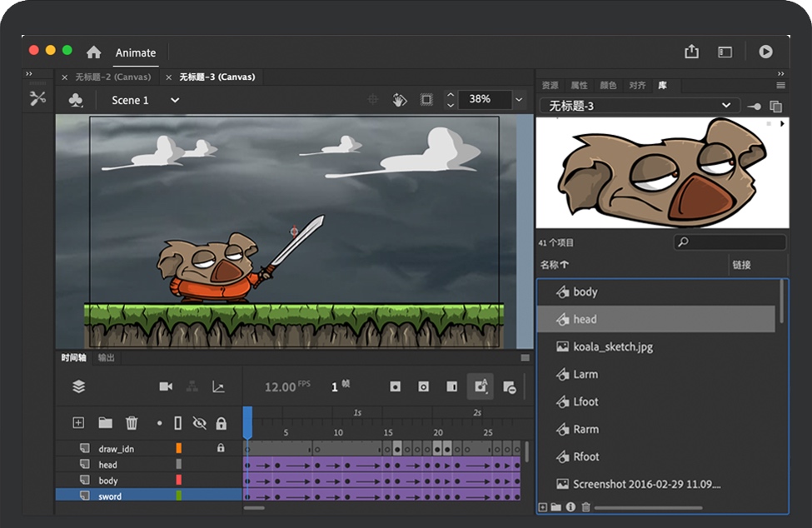
Task: Switch to the 无标题-2 (Canvas) tab
Action: tap(112, 77)
